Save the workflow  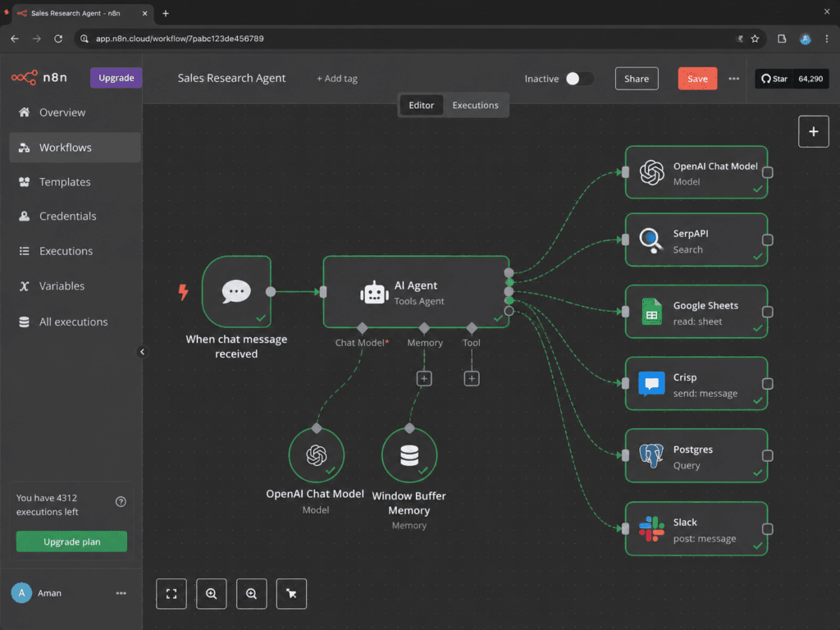point(697,79)
